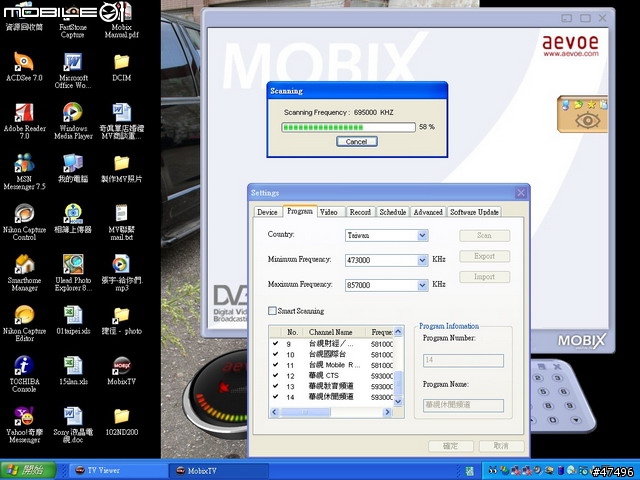The height and width of the screenshot is (480, 640).
Task: Select the Program tab
Action: [x=300, y=211]
